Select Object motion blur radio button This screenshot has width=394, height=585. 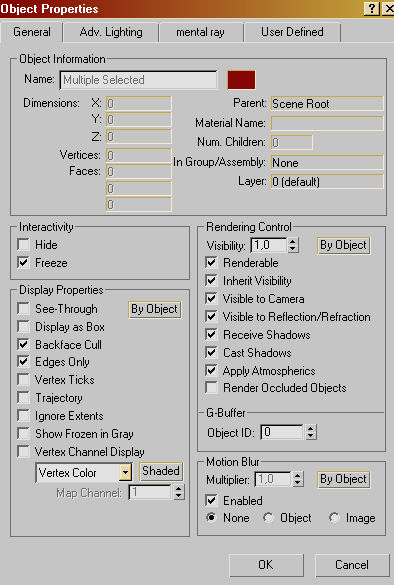(268, 518)
